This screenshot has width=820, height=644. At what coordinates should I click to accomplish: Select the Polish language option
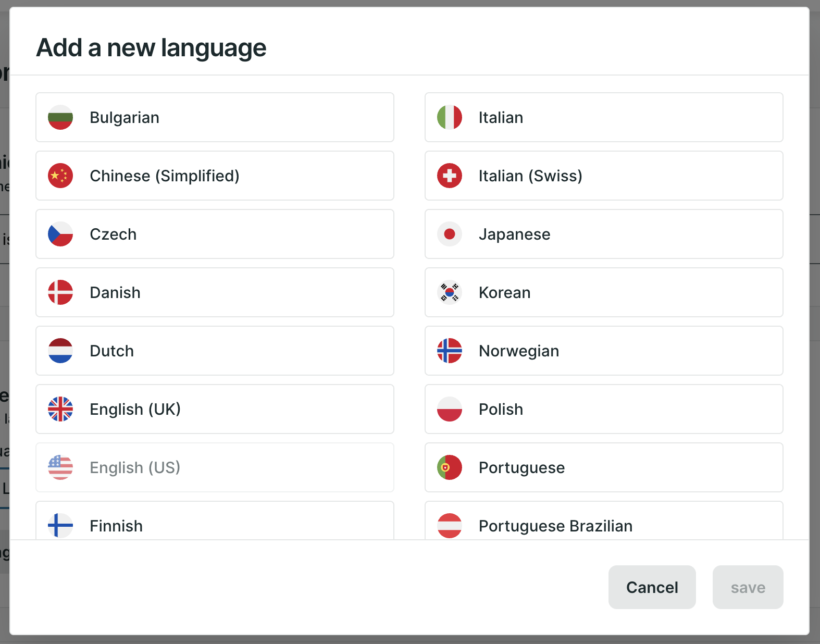[x=604, y=409]
